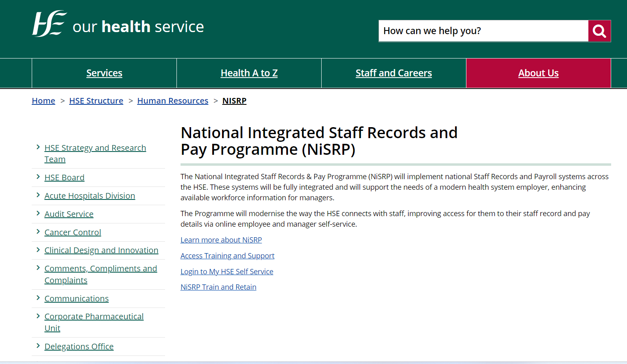The image size is (627, 364).
Task: Open the Services navigation tab
Action: pos(104,73)
